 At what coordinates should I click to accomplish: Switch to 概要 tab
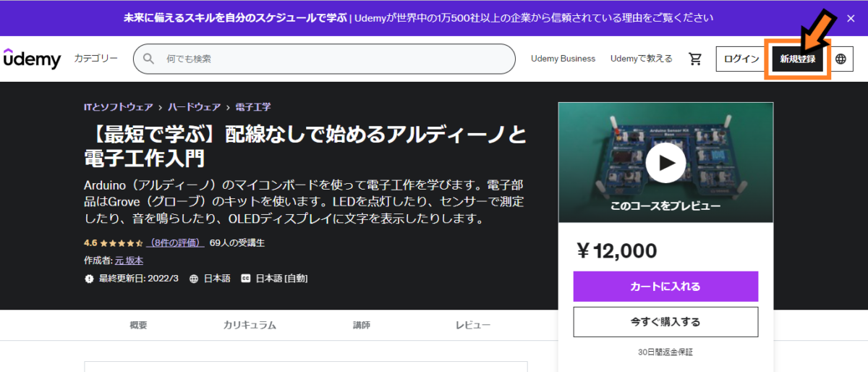point(138,326)
